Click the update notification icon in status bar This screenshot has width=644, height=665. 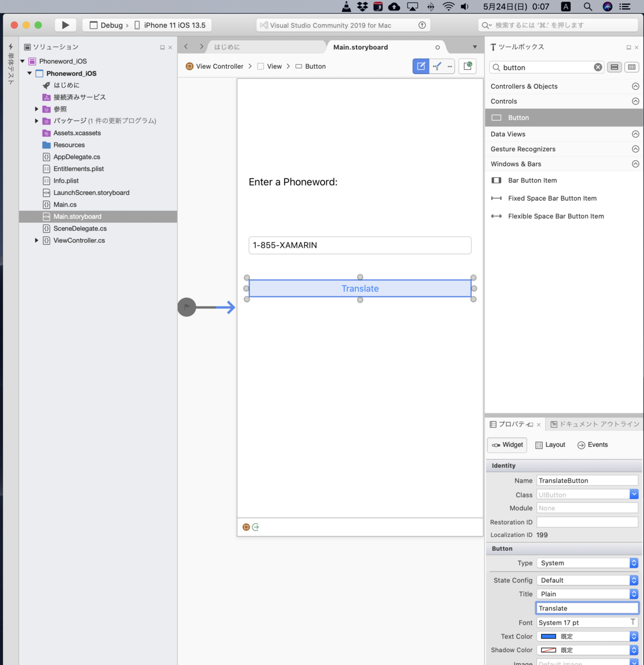(422, 25)
